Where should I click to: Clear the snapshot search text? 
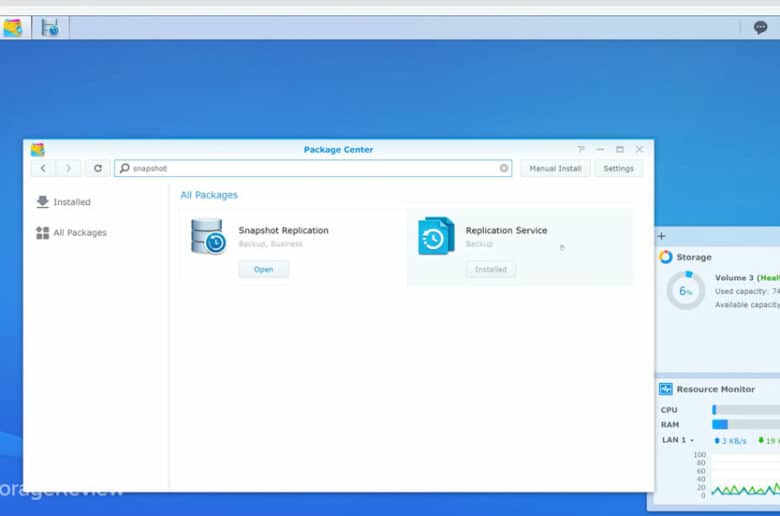(504, 168)
